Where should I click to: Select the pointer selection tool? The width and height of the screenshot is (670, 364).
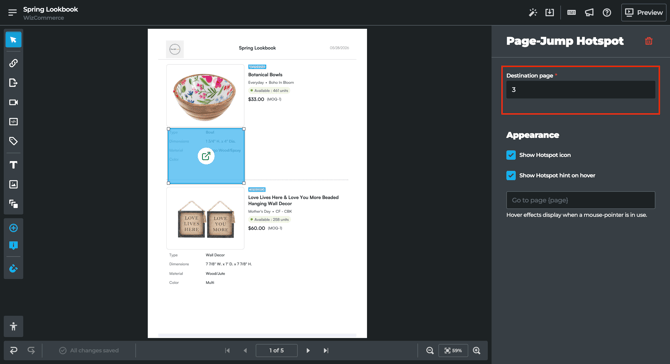tap(14, 40)
